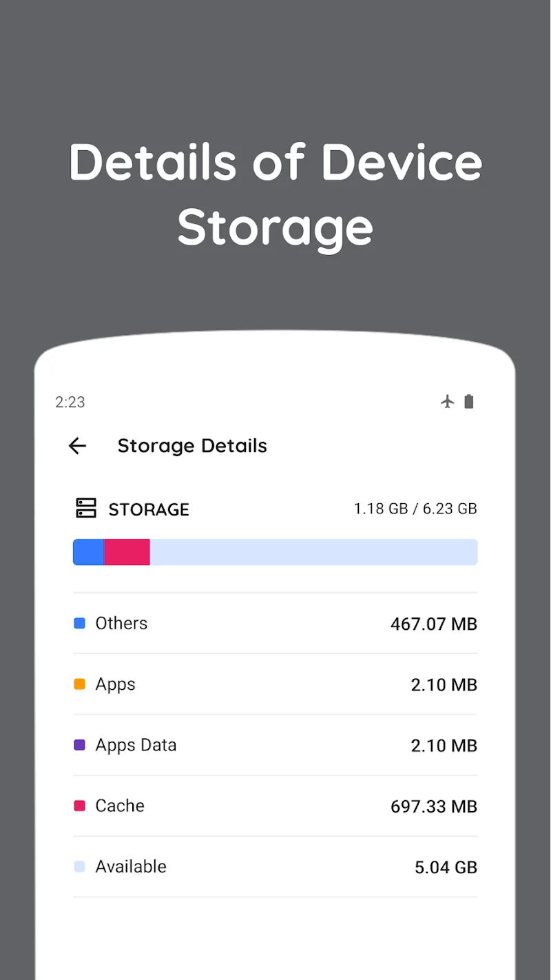Image resolution: width=551 pixels, height=980 pixels.
Task: Tap the battery status icon
Action: point(469,401)
